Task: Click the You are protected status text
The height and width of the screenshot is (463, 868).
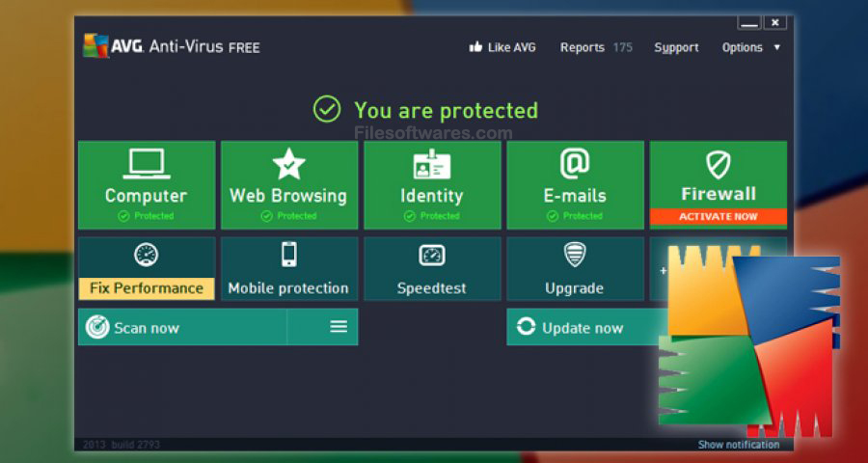Action: coord(447,111)
